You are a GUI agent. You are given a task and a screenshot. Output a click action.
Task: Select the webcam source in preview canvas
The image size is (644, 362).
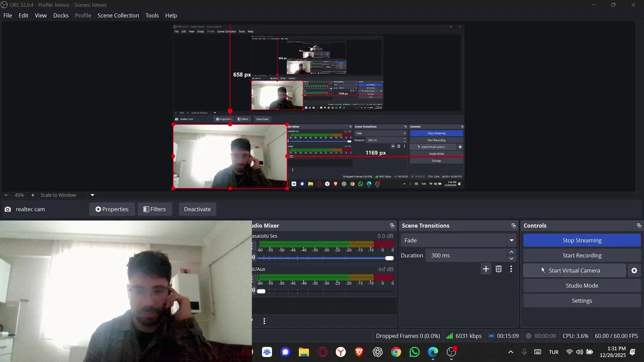click(230, 156)
